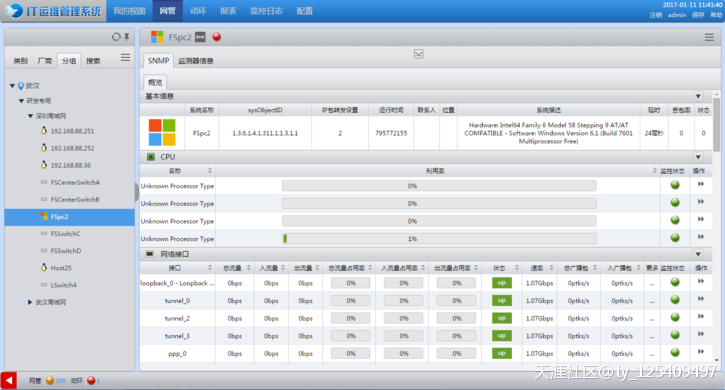
Task: Click the green monitor status for loopback_0
Action: (675, 282)
